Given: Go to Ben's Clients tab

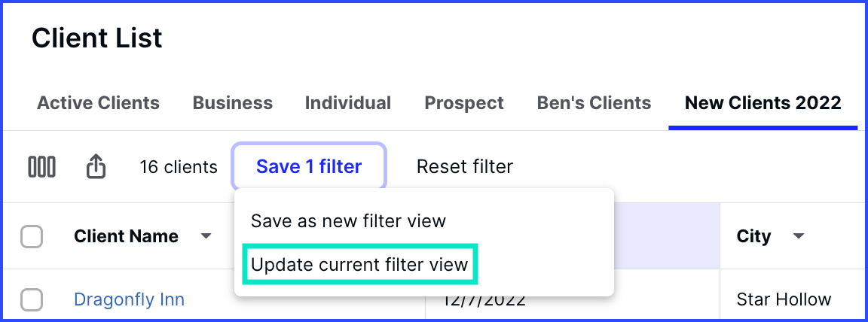Looking at the screenshot, I should 594,103.
